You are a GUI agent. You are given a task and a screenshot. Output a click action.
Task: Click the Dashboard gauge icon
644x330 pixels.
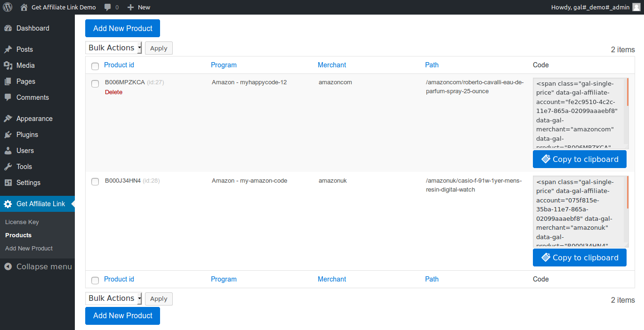8,28
